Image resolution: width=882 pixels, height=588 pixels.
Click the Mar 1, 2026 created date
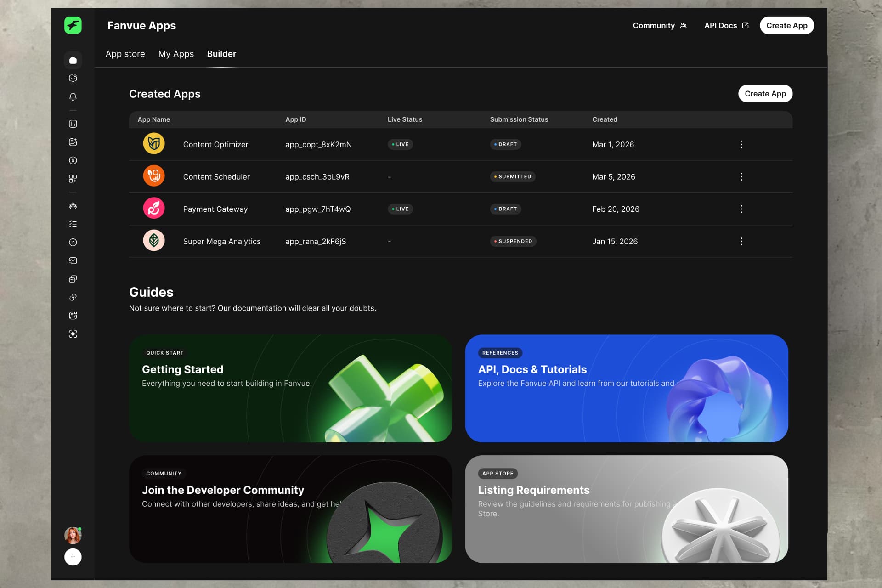coord(613,144)
